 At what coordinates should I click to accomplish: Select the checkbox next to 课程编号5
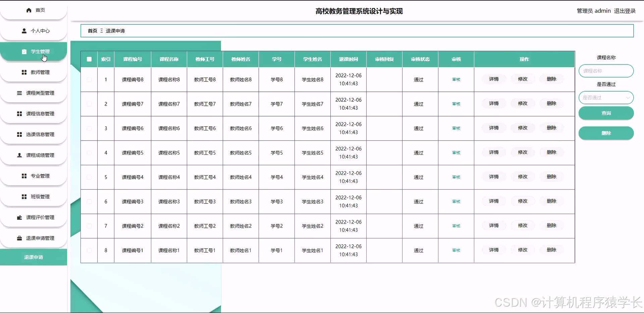(89, 152)
